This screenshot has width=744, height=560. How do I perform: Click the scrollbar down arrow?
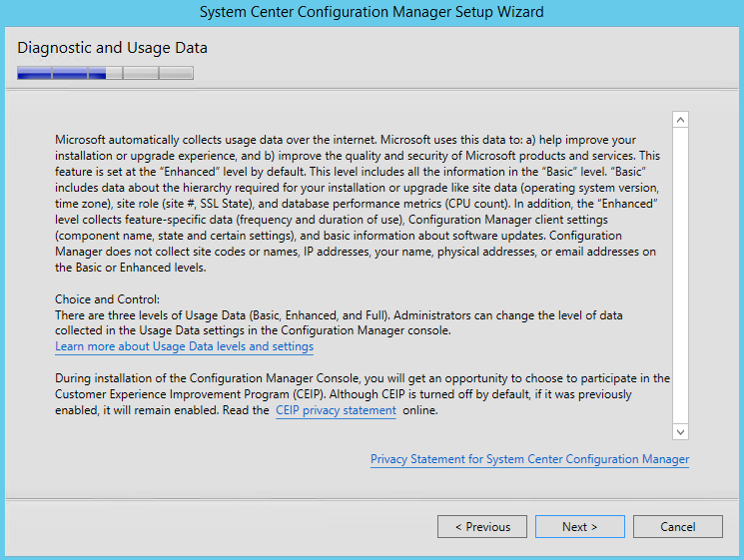pyautogui.click(x=680, y=431)
